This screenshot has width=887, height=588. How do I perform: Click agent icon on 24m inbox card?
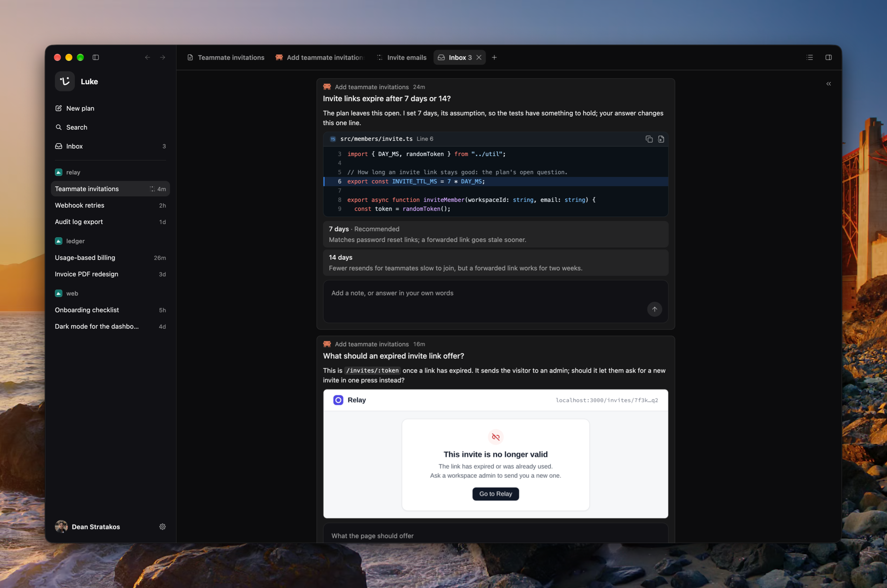(327, 87)
